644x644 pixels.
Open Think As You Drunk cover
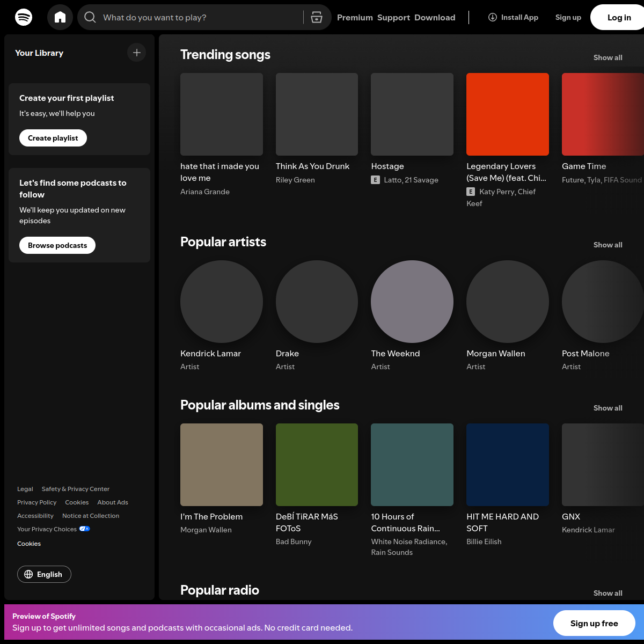(317, 114)
